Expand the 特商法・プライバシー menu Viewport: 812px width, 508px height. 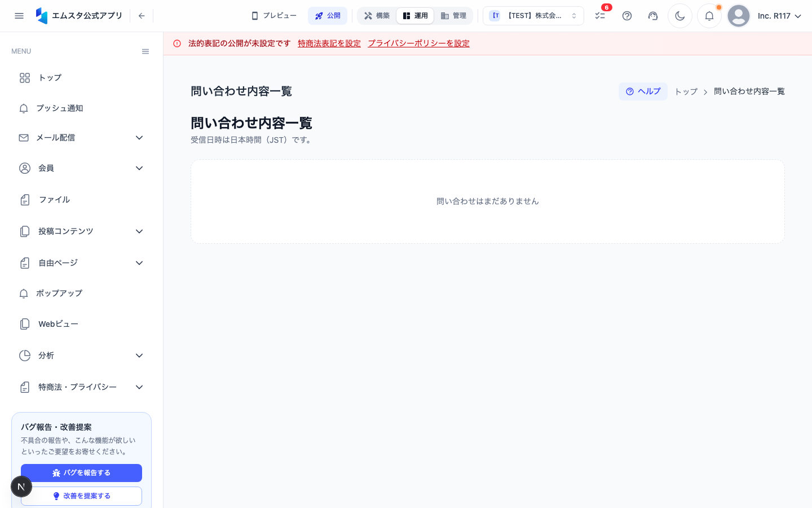click(x=81, y=387)
